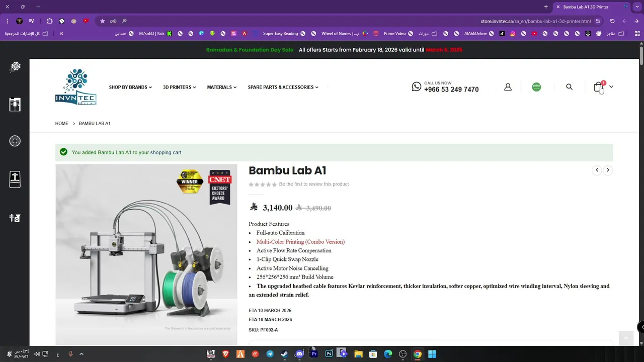Open the site search magnifier
This screenshot has width=644, height=362.
coord(569,87)
